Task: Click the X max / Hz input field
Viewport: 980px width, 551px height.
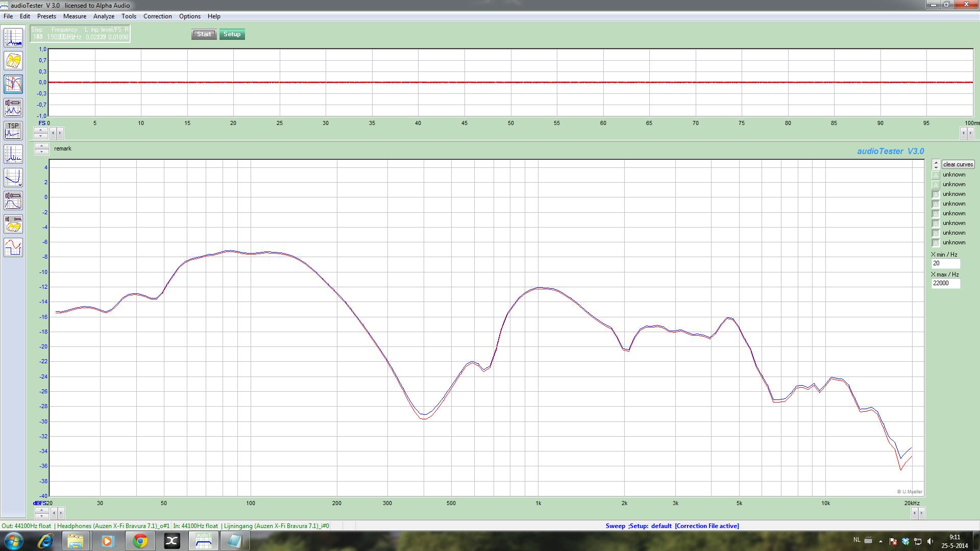Action: point(945,283)
